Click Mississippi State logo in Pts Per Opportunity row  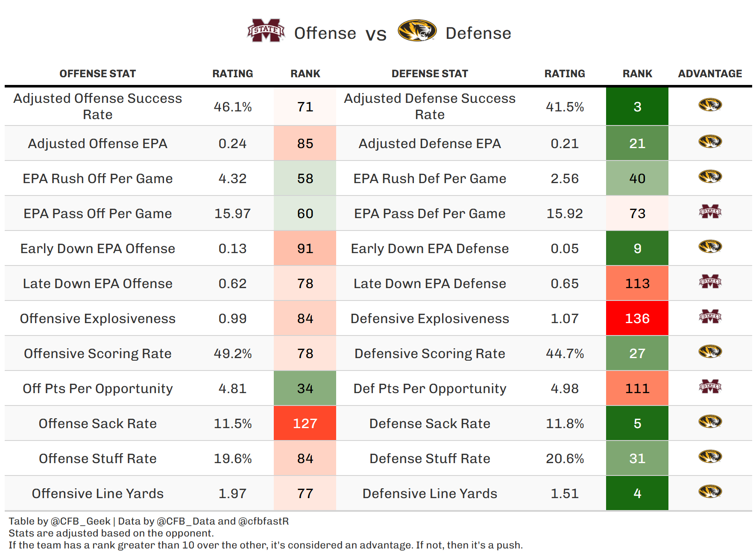(x=710, y=387)
